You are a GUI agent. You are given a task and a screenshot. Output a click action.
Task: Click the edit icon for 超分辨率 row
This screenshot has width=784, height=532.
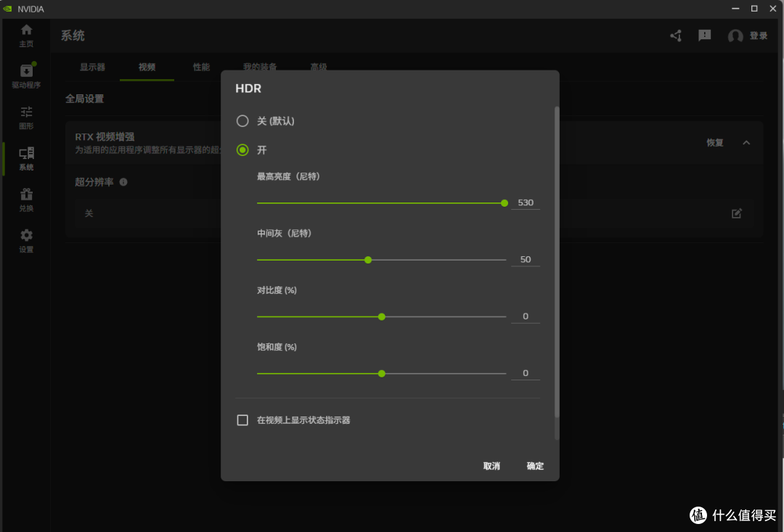point(737,213)
